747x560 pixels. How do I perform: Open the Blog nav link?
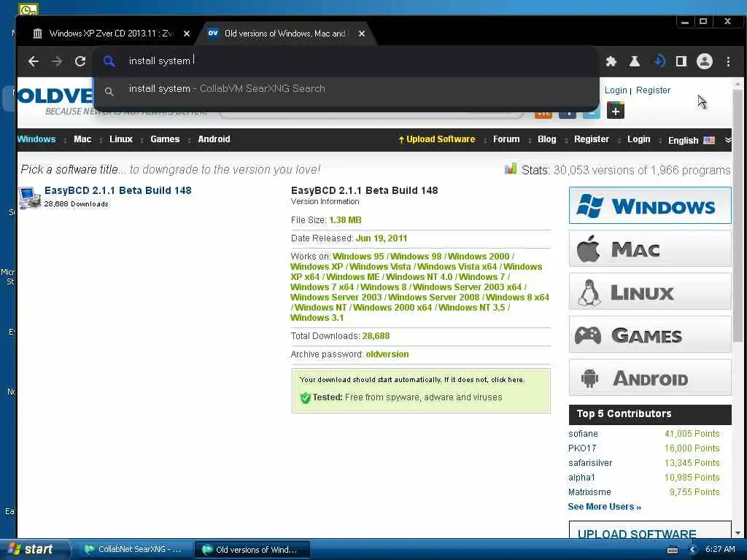[x=547, y=139]
